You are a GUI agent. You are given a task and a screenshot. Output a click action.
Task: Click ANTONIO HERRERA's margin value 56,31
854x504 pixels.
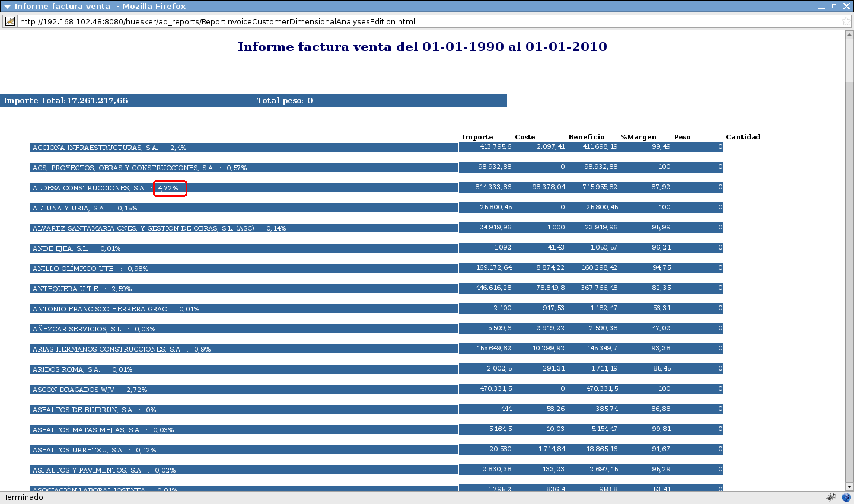pyautogui.click(x=662, y=308)
